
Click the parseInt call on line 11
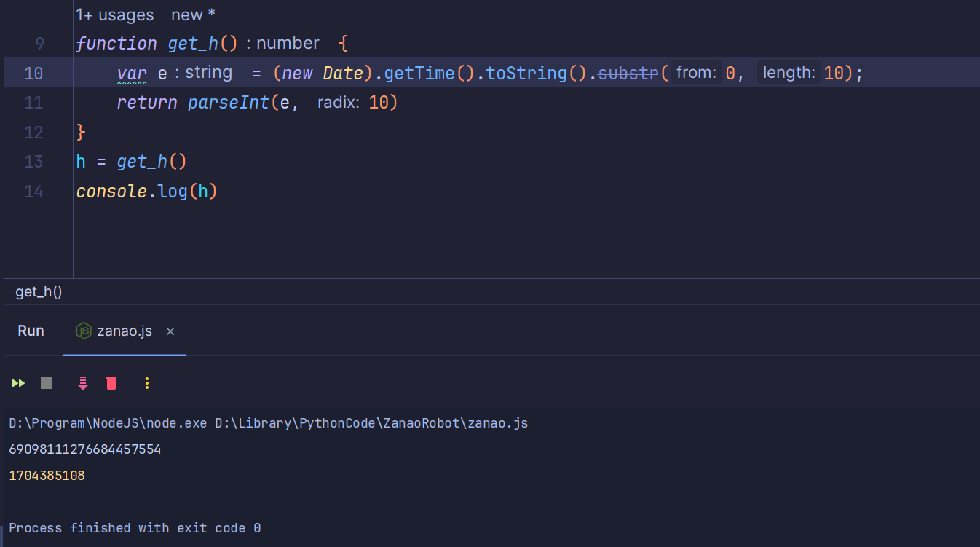point(229,103)
